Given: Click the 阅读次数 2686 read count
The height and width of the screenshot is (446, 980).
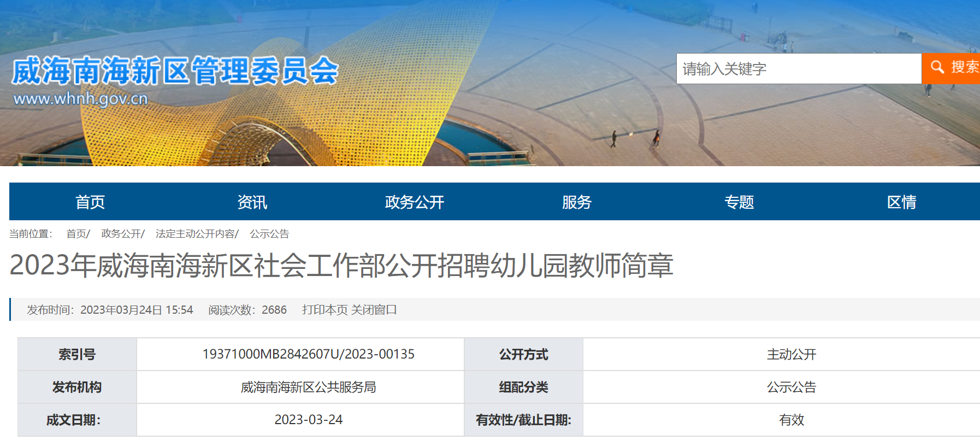Looking at the screenshot, I should [247, 310].
